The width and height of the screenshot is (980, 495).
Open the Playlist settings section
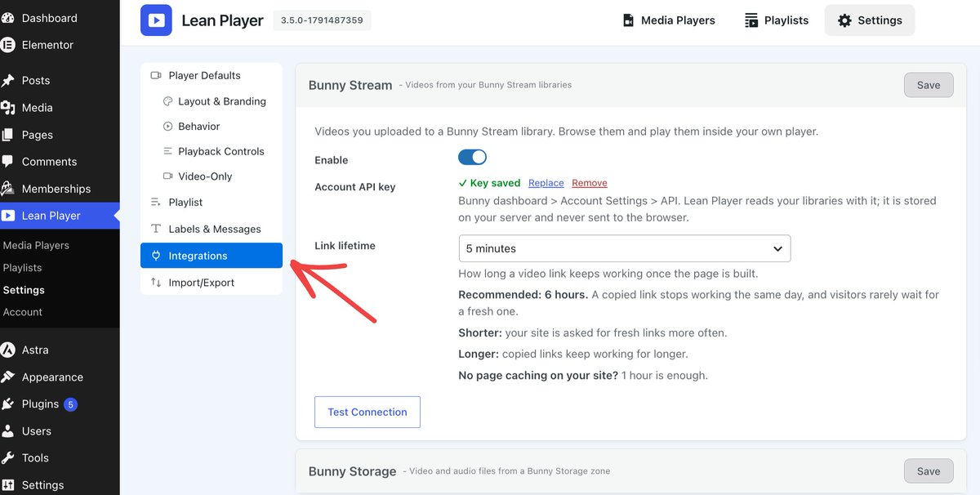pos(212,202)
